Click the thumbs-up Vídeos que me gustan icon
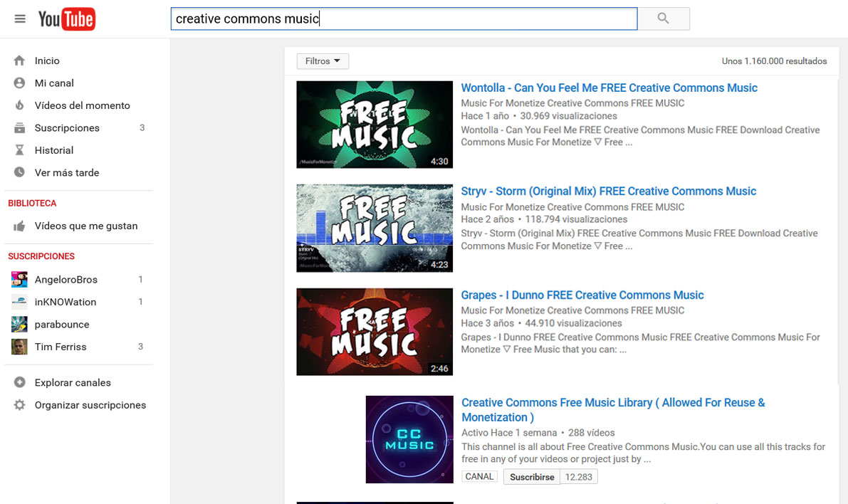 click(19, 226)
